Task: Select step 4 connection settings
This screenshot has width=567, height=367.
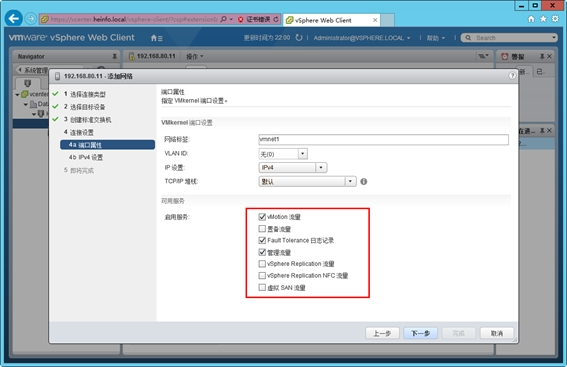Action: [78, 132]
